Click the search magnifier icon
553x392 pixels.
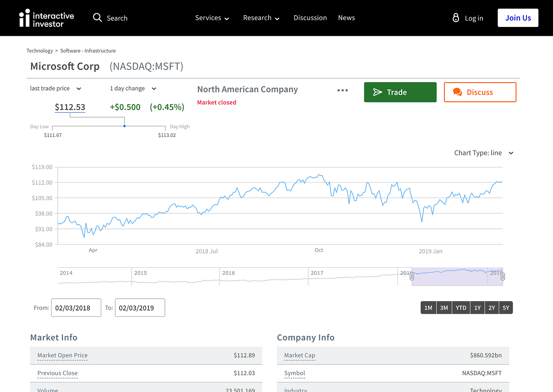pos(97,18)
